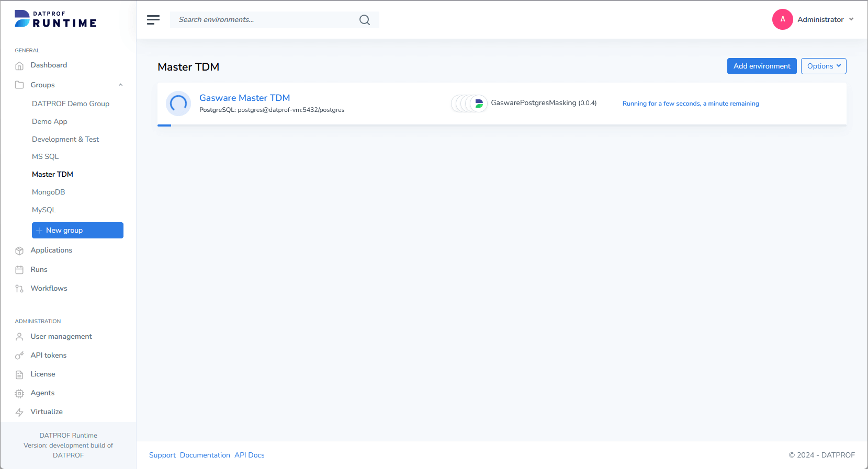Collapse the Groups section chevron
This screenshot has width=868, height=469.
(120, 85)
